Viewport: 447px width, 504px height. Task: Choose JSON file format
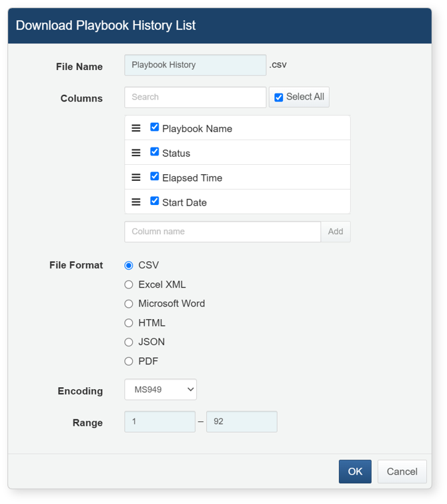click(129, 342)
